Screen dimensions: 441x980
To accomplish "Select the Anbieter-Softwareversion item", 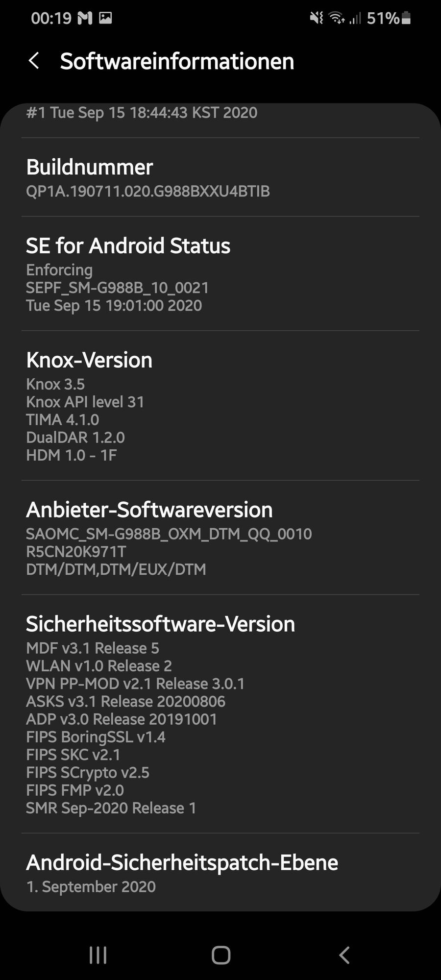I will click(x=220, y=538).
